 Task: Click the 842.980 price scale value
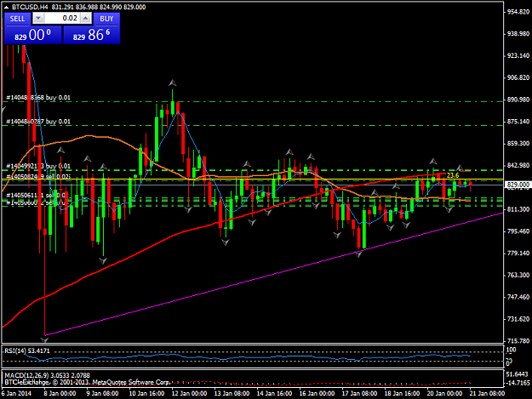(518, 165)
